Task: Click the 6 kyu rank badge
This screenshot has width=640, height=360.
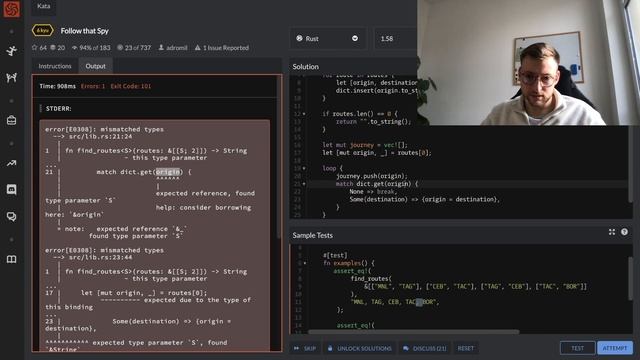Action: tap(42, 31)
